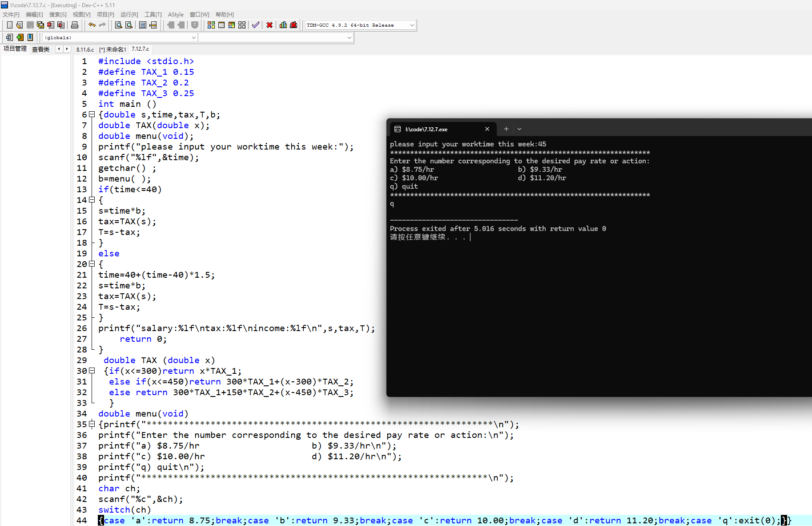The height and width of the screenshot is (526, 812).
Task: Open Replace with the second magnifier icon
Action: 129,25
